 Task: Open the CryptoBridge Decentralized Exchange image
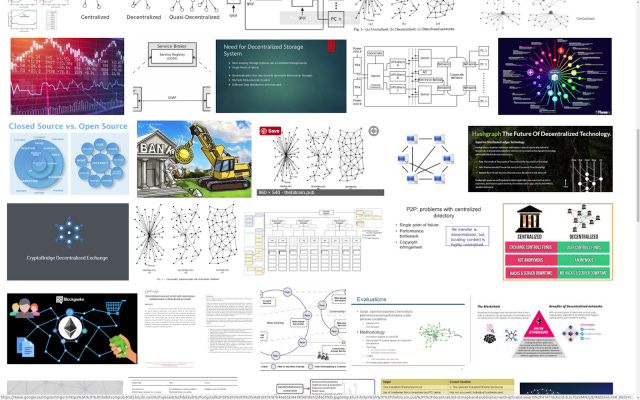pos(68,242)
